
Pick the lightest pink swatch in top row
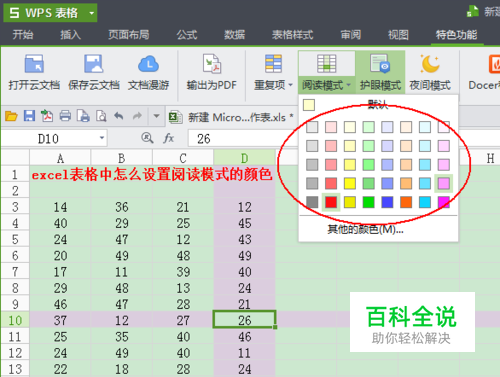pos(331,127)
